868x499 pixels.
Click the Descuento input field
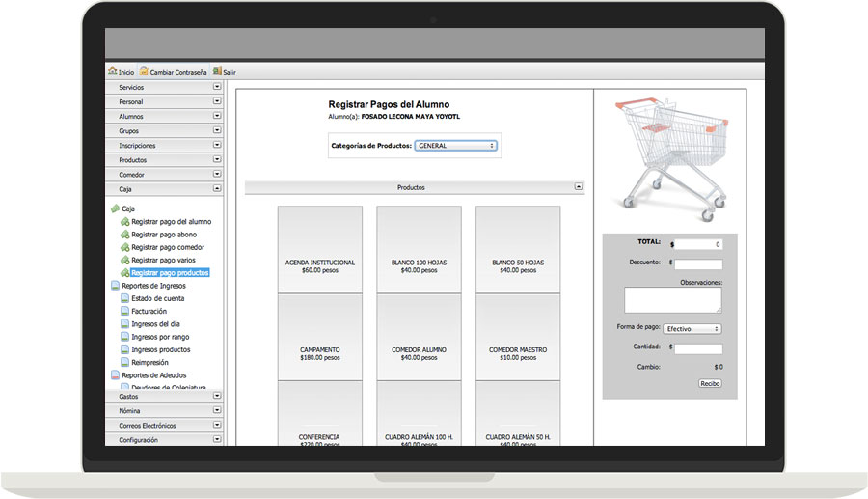point(698,264)
